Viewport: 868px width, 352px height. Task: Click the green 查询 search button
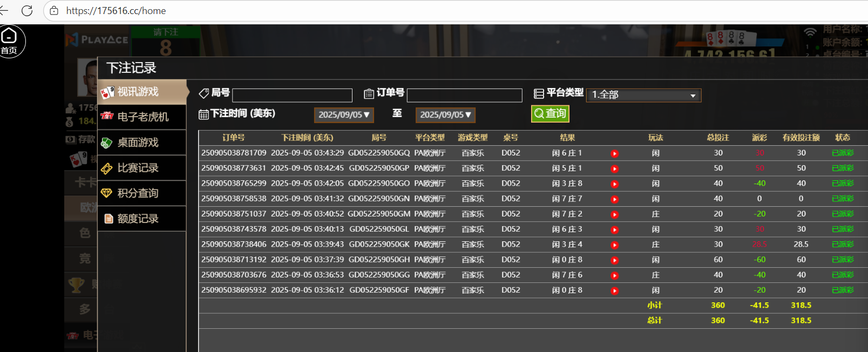[550, 113]
